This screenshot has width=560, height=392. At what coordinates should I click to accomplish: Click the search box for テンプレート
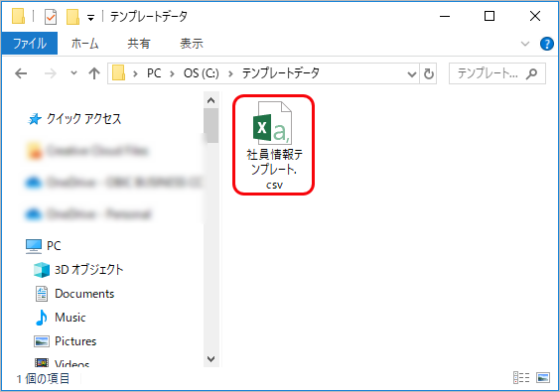496,73
